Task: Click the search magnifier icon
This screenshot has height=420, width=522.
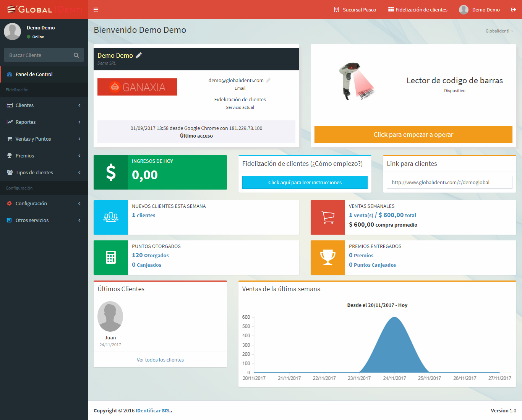Action: [x=76, y=55]
